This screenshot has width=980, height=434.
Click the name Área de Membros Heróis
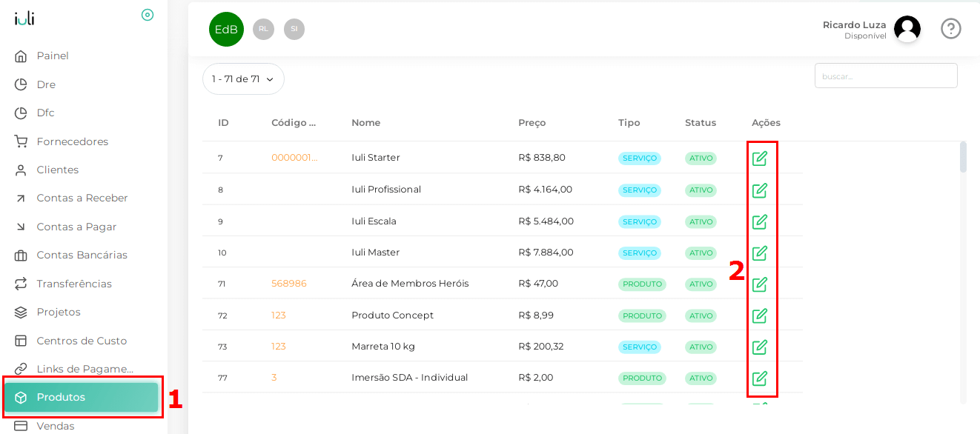(x=410, y=284)
